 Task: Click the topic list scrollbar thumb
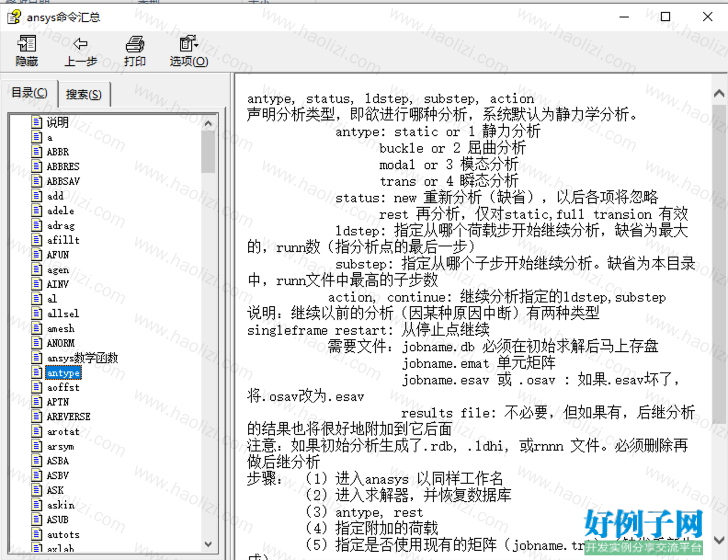click(208, 152)
